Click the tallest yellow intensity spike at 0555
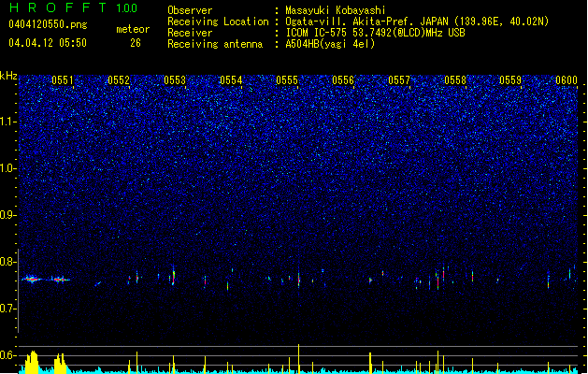This screenshot has width=588, height=374. (x=298, y=358)
